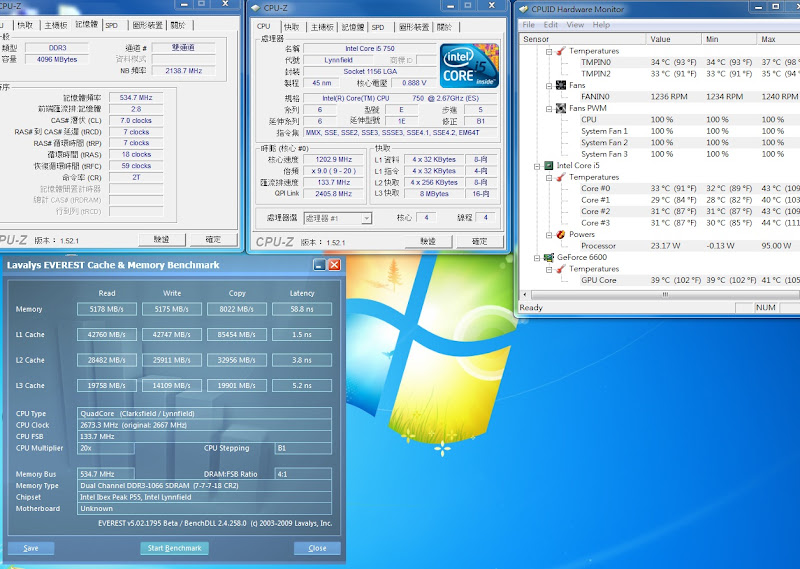The width and height of the screenshot is (800, 569).
Task: Collapse the Fans node in Hardware Monitor
Action: pos(549,86)
